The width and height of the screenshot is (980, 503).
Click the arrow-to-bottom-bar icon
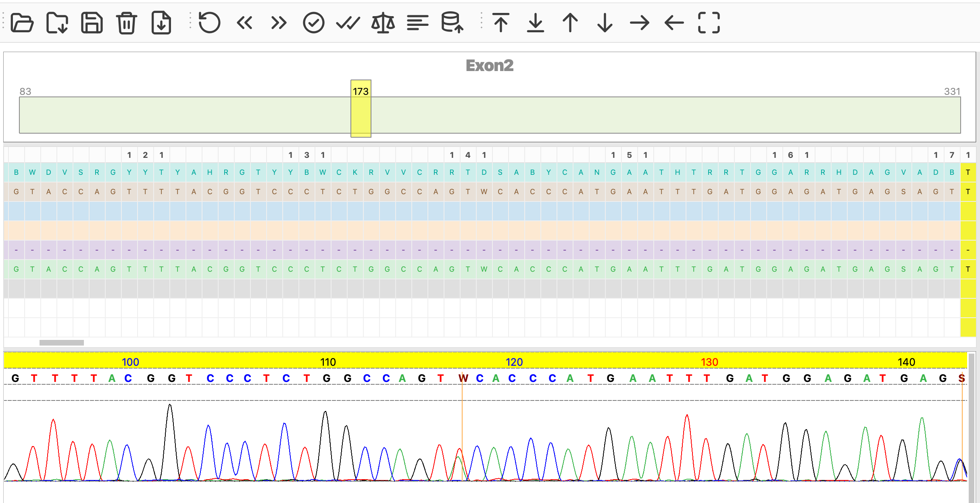(536, 23)
